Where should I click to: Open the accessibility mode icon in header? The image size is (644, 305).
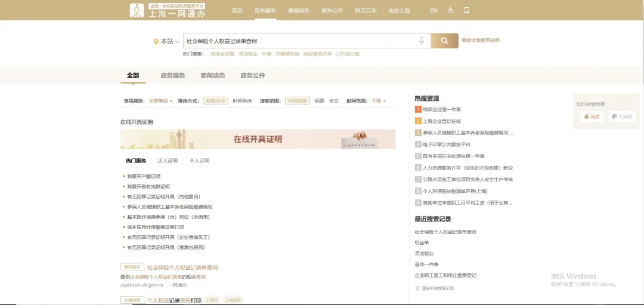450,11
